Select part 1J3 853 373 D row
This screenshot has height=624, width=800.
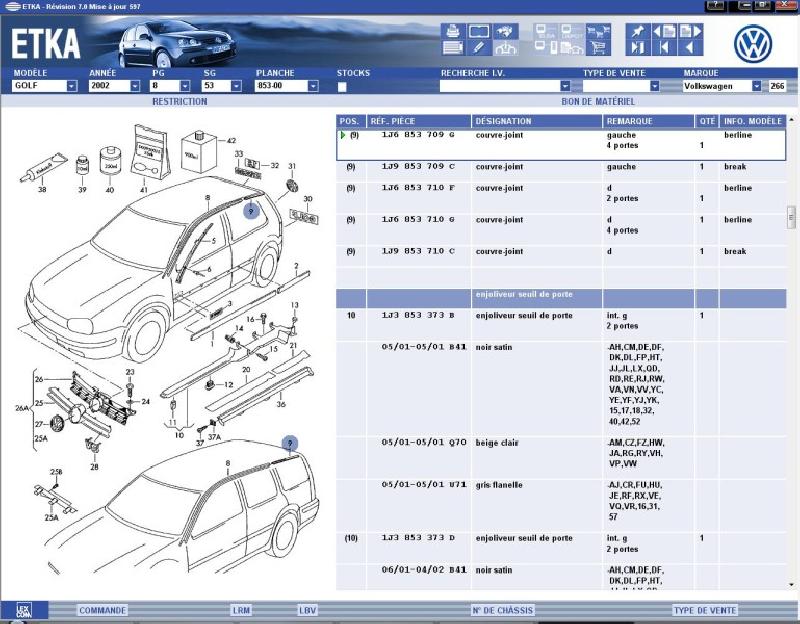point(561,548)
